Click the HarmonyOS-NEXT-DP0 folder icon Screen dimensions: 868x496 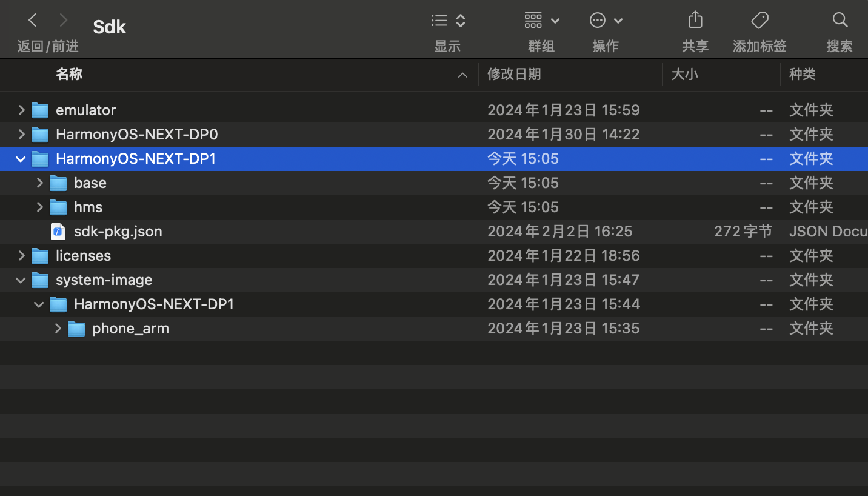click(x=40, y=135)
